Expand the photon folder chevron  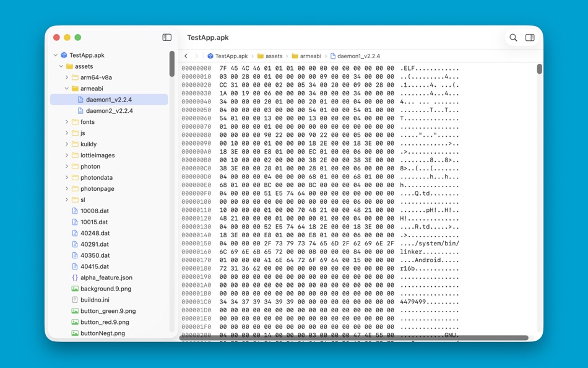67,167
